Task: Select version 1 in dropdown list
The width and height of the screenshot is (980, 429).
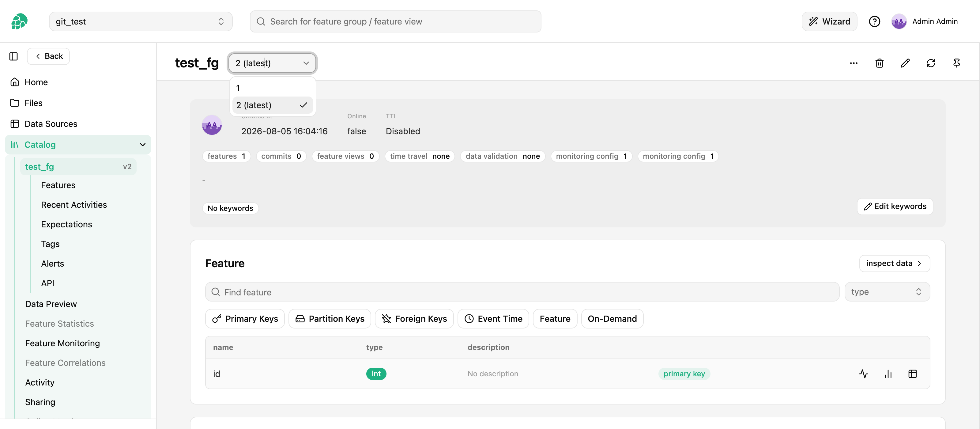Action: coord(272,88)
